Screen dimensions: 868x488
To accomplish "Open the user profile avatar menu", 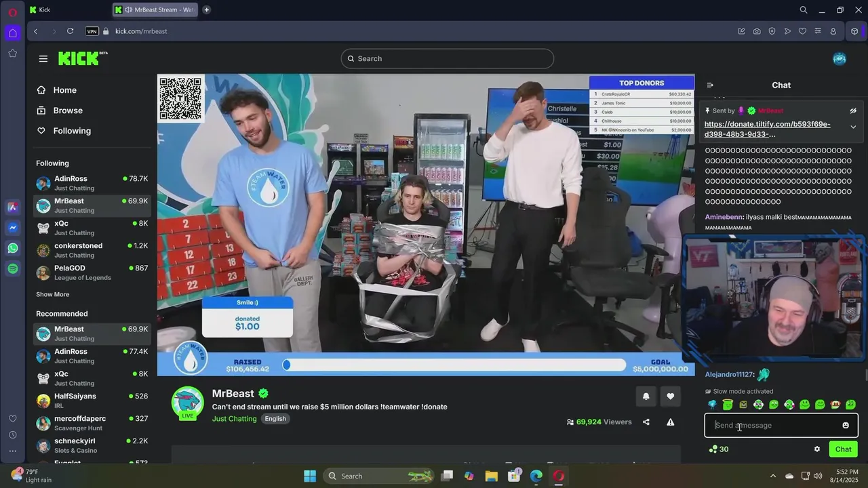I will pyautogui.click(x=840, y=58).
